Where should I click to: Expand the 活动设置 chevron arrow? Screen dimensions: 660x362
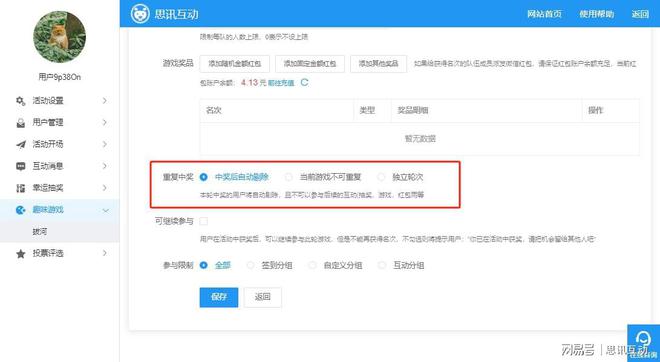click(105, 101)
